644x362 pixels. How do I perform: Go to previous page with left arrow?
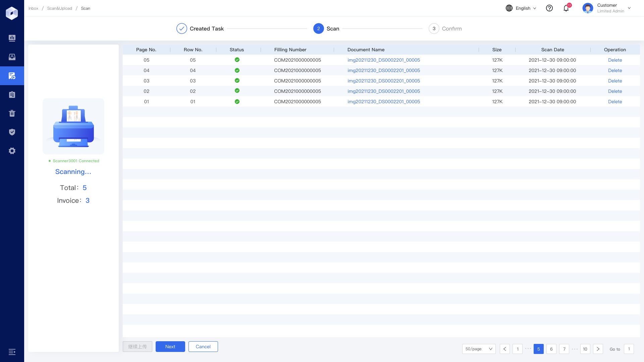point(505,349)
